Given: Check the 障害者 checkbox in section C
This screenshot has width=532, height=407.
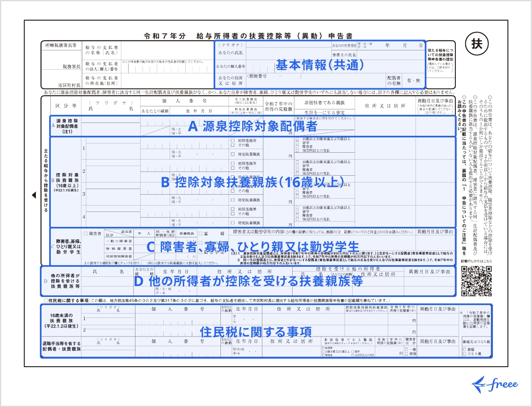Looking at the screenshot, I should click(x=85, y=233).
